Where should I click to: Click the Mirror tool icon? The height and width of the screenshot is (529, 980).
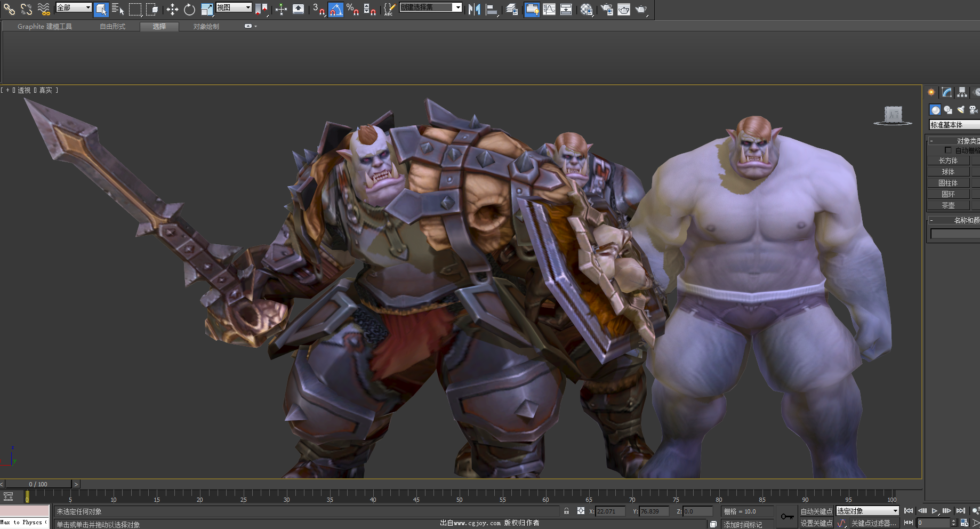click(x=474, y=9)
